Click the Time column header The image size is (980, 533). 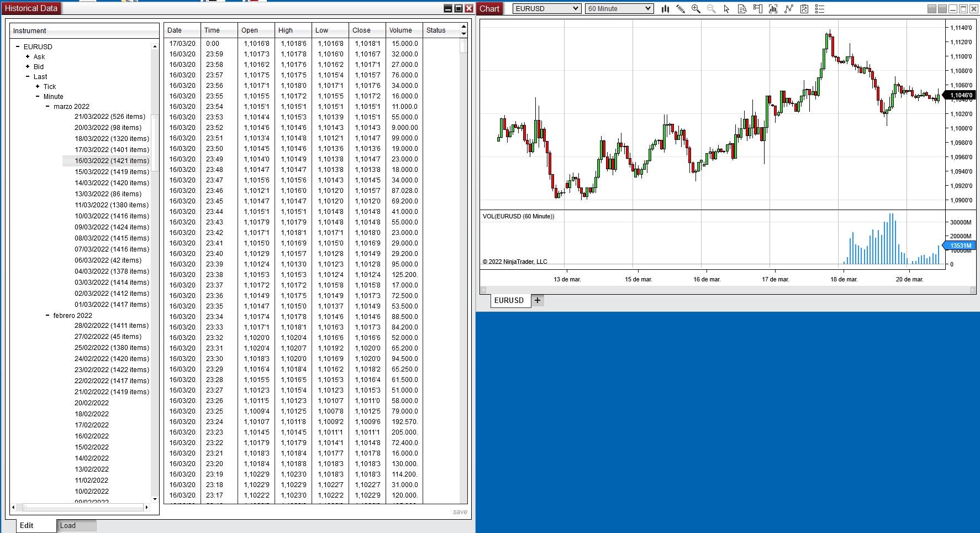point(219,30)
